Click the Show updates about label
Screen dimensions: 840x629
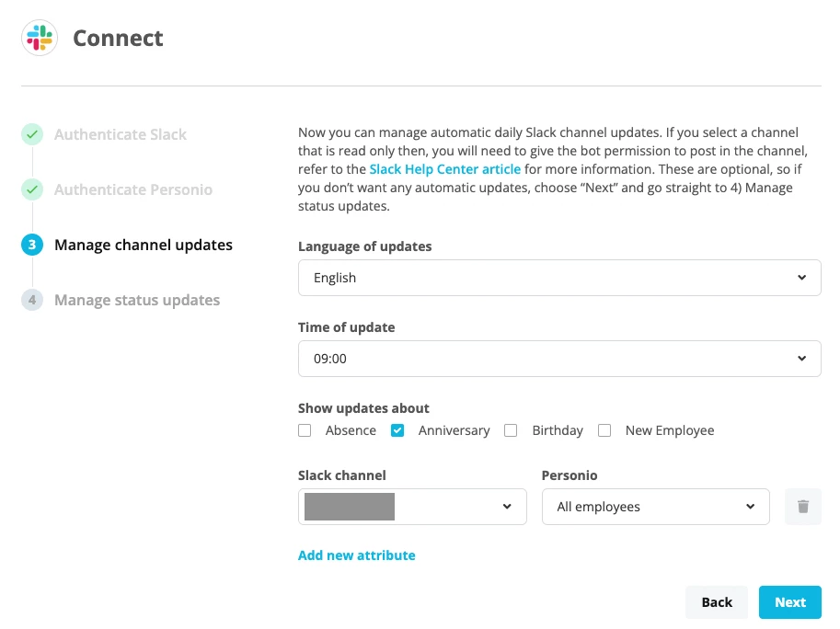tap(363, 408)
